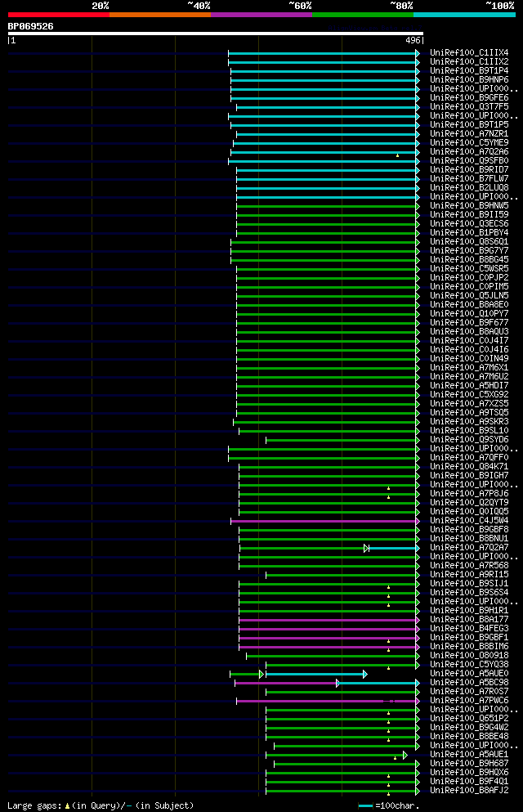The width and height of the screenshot is (523, 812).
Task: Click the white query sequence bar
Action: [x=216, y=34]
